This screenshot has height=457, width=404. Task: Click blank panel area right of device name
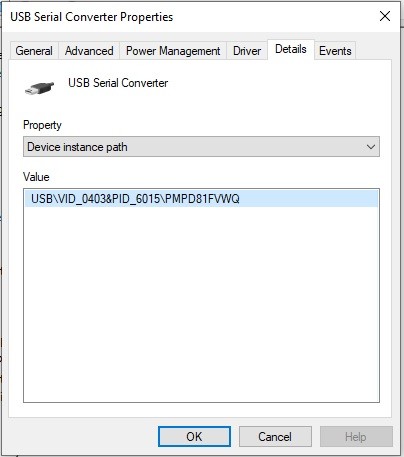(x=277, y=87)
